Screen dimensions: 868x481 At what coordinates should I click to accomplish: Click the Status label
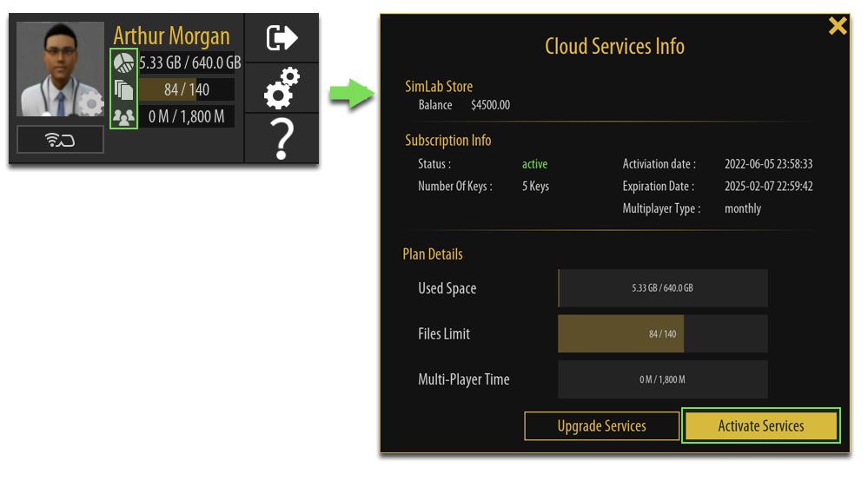click(x=434, y=164)
